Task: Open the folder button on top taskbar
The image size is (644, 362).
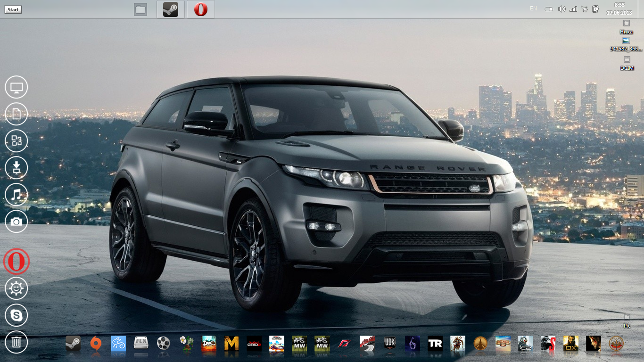Action: pyautogui.click(x=140, y=9)
